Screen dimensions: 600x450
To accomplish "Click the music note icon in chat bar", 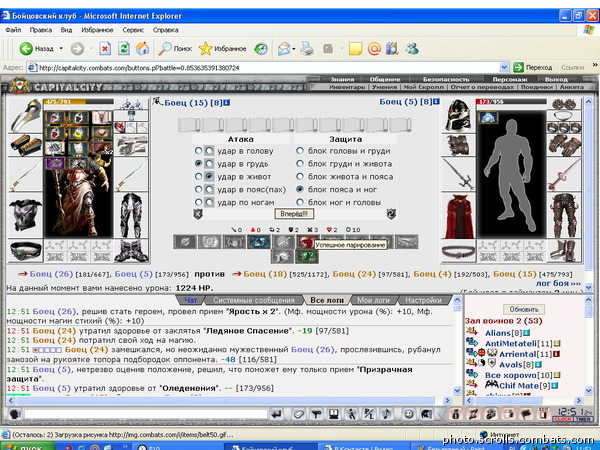I will [x=386, y=414].
